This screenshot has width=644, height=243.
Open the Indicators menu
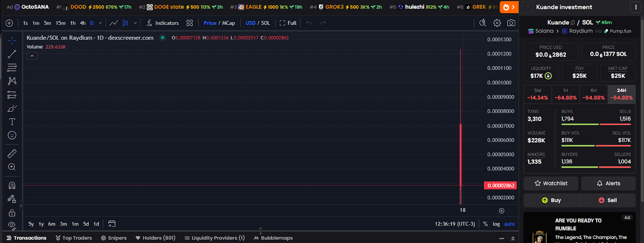[x=163, y=23]
